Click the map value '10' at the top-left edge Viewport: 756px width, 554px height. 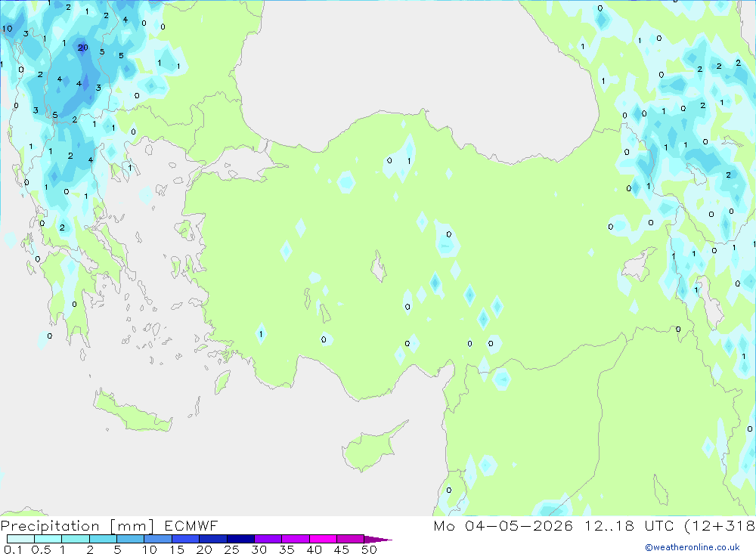click(8, 29)
